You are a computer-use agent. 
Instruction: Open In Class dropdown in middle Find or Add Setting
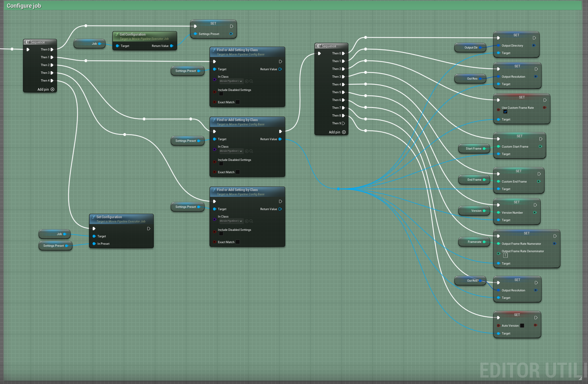pyautogui.click(x=231, y=151)
